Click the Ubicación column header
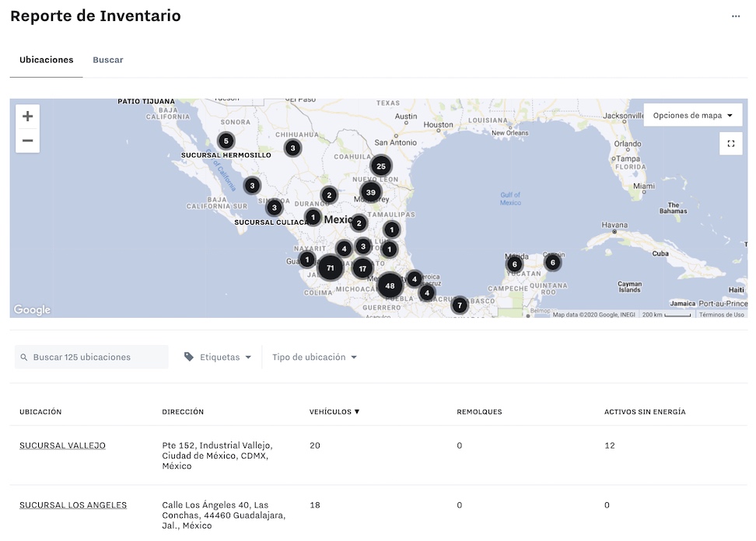Viewport: 756px width, 541px height. [40, 411]
